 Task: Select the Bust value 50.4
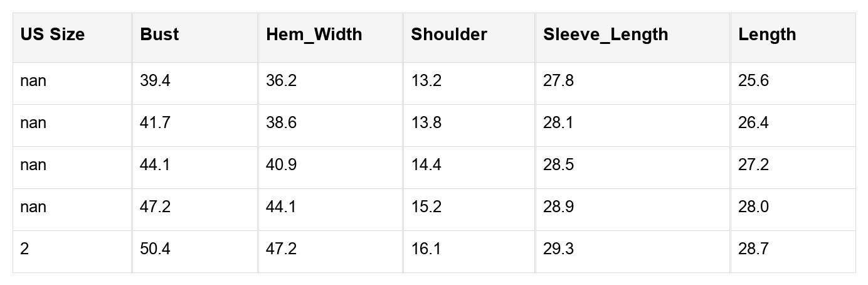point(155,249)
